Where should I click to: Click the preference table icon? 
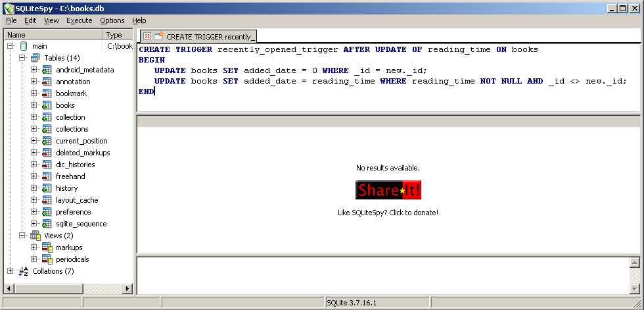tap(47, 212)
